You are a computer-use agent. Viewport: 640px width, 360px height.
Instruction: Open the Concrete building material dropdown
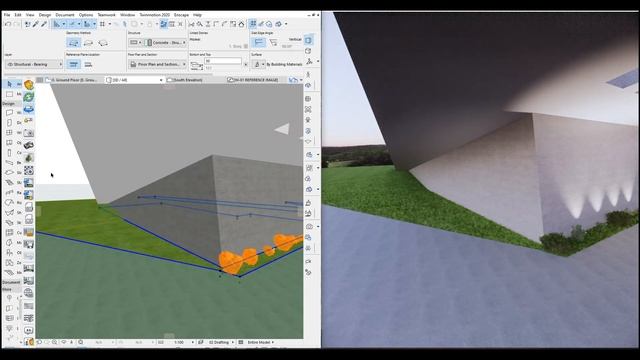[x=167, y=42]
